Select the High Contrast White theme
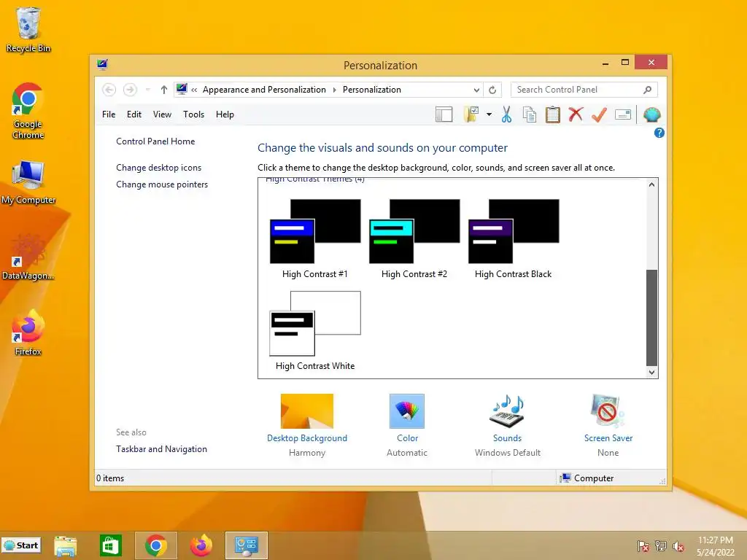Image resolution: width=747 pixels, height=560 pixels. click(x=315, y=330)
